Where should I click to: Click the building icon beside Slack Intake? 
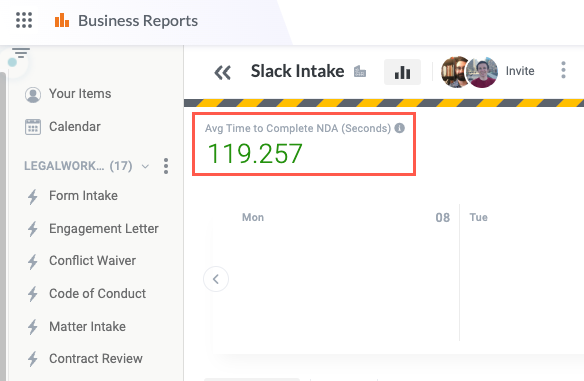[x=360, y=71]
